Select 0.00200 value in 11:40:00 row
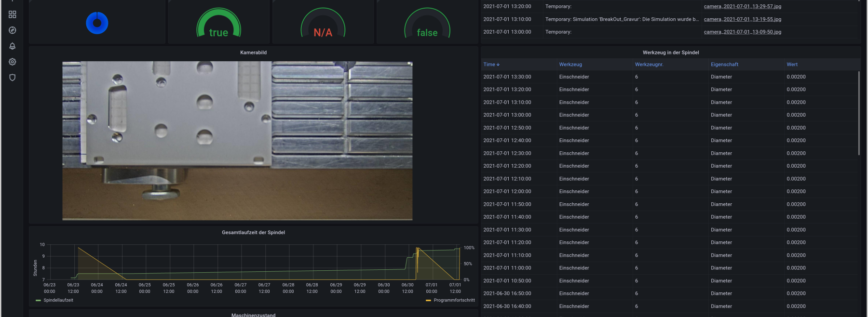 point(796,217)
